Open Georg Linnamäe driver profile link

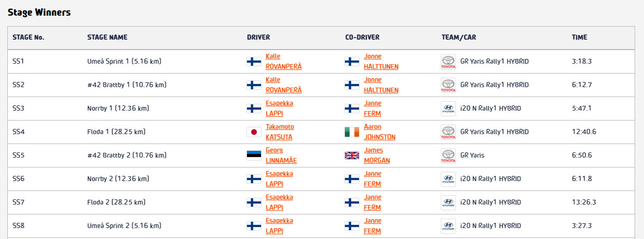281,156
